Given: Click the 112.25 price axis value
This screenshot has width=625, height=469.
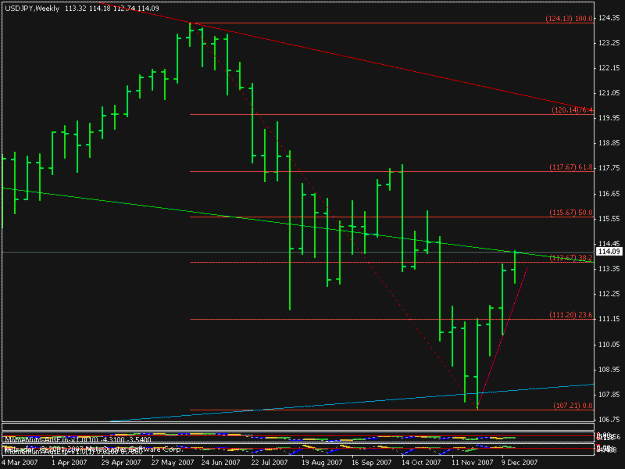Looking at the screenshot, I should [x=609, y=294].
